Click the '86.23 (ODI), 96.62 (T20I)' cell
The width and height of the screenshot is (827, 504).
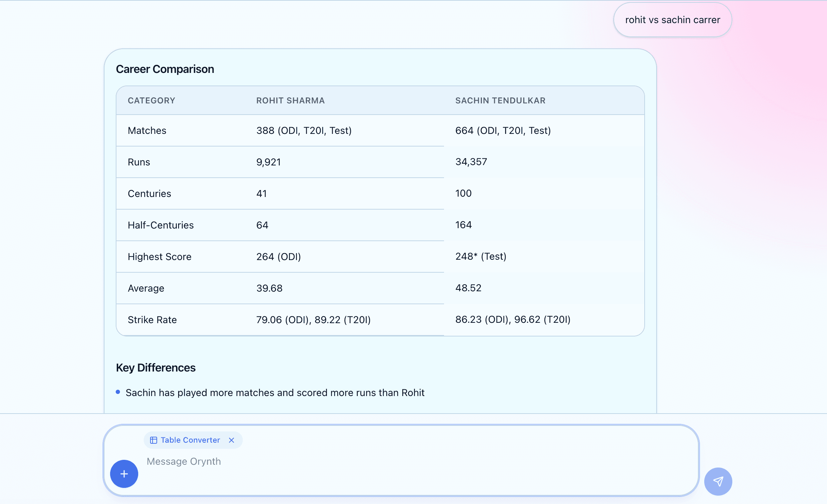[x=513, y=319]
